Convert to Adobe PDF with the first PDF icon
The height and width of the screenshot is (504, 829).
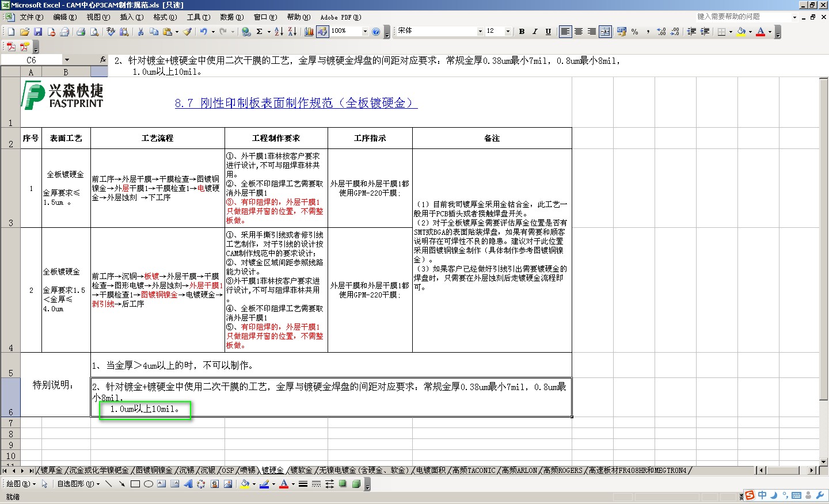(x=11, y=47)
